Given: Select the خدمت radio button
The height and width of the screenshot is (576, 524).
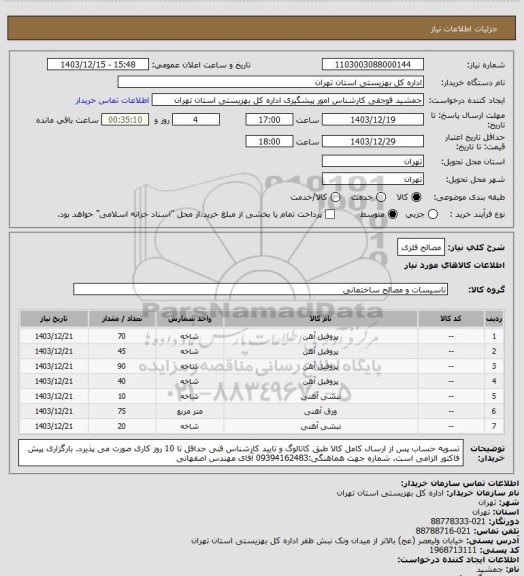Looking at the screenshot, I should [381, 197].
